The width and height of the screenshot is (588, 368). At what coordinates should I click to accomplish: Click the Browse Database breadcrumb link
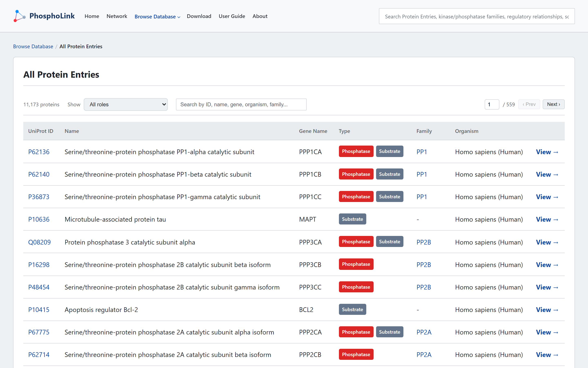33,46
